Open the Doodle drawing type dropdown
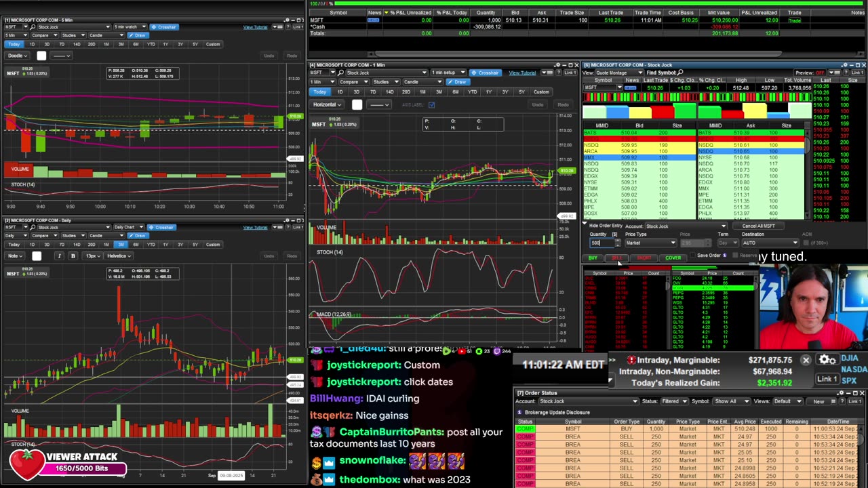Image resolution: width=868 pixels, height=488 pixels. pyautogui.click(x=17, y=56)
